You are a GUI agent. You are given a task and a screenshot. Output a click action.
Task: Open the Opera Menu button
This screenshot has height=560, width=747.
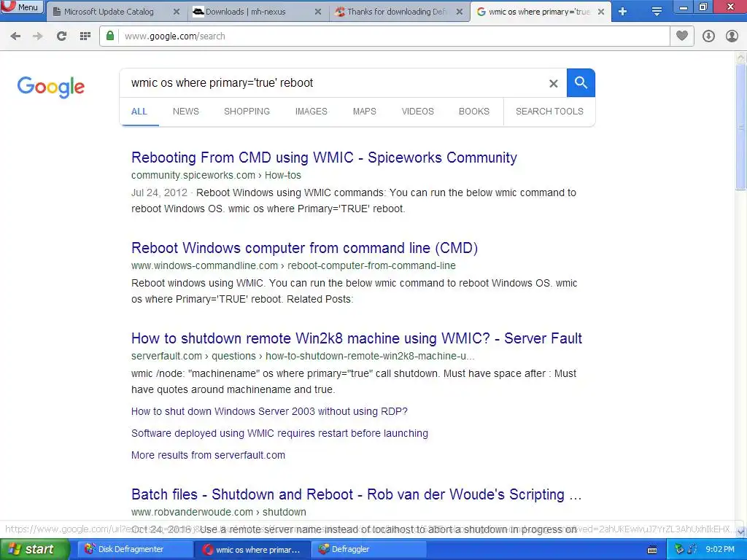(22, 7)
